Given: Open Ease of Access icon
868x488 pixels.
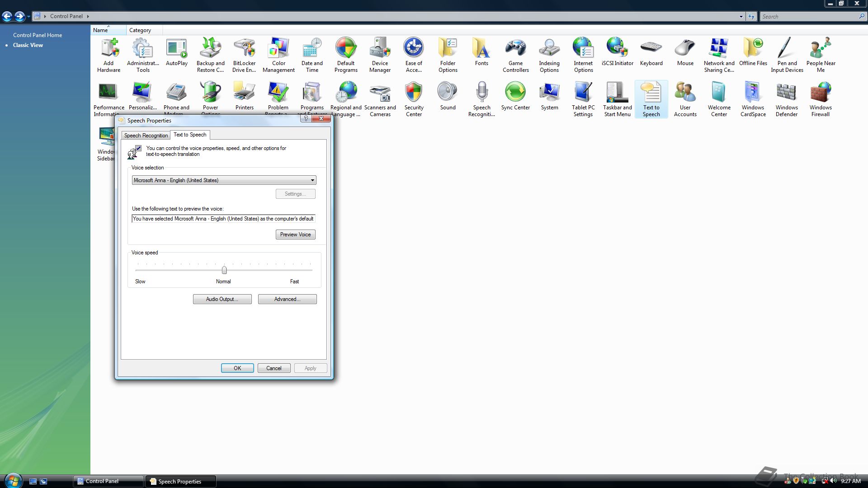Looking at the screenshot, I should point(414,55).
